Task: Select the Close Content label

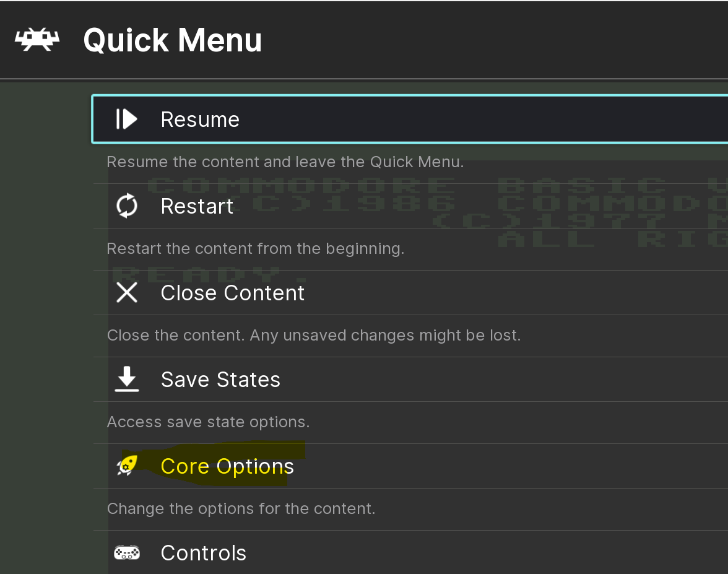Action: [232, 293]
